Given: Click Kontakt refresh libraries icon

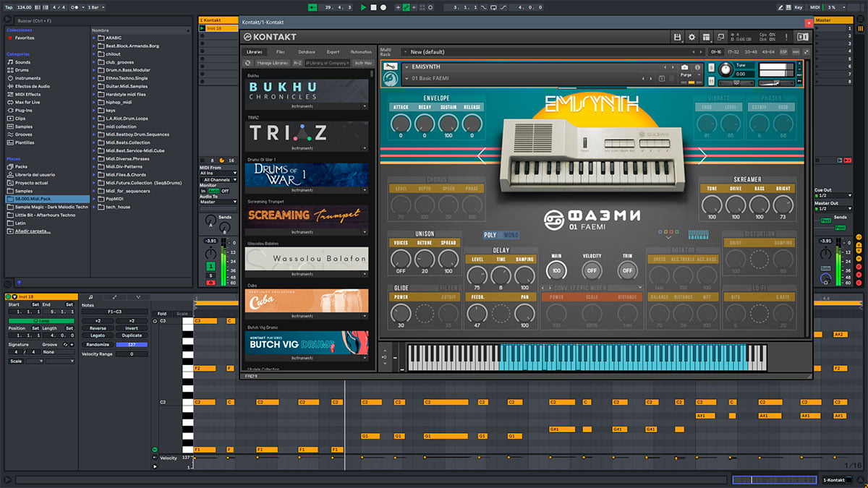Looking at the screenshot, I should coord(248,63).
